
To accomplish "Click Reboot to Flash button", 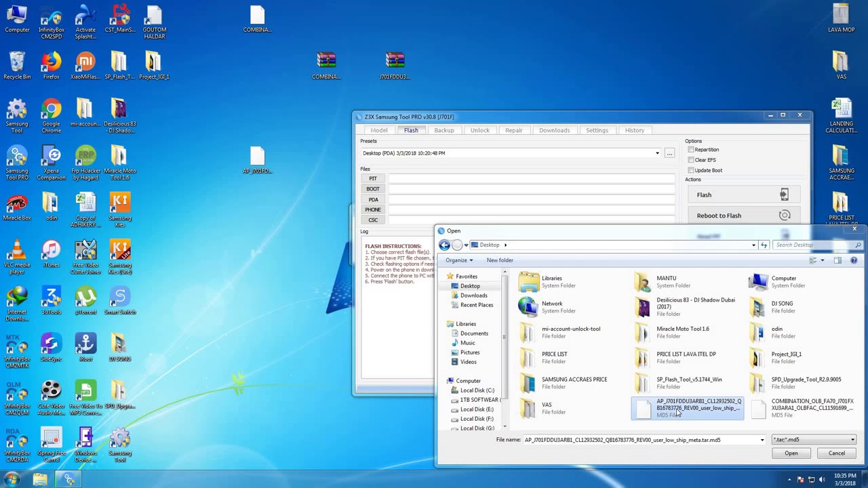I will click(743, 216).
